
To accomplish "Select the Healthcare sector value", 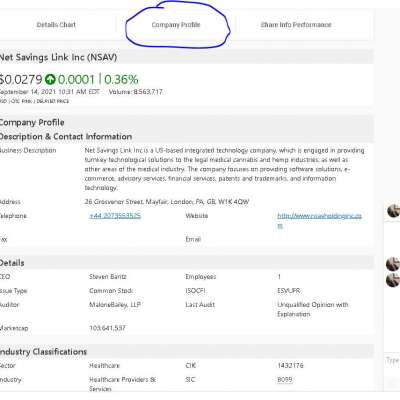I will [x=104, y=366].
